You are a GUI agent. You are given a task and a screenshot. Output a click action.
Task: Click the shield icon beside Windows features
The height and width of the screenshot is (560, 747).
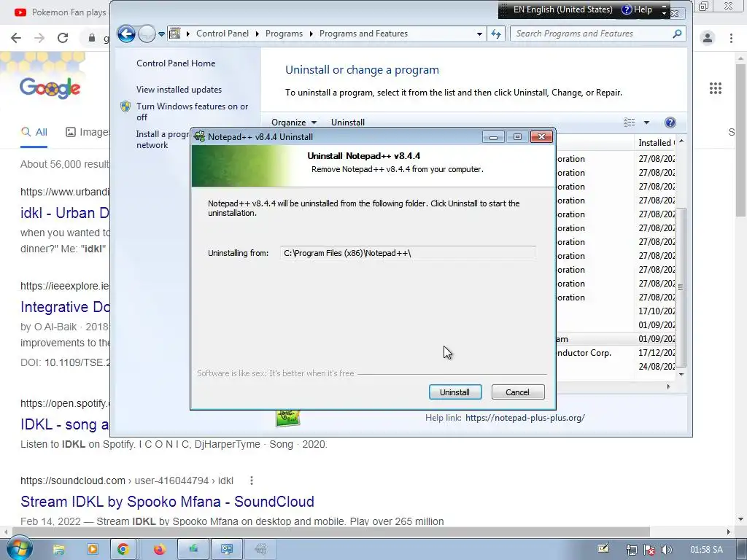(x=125, y=106)
